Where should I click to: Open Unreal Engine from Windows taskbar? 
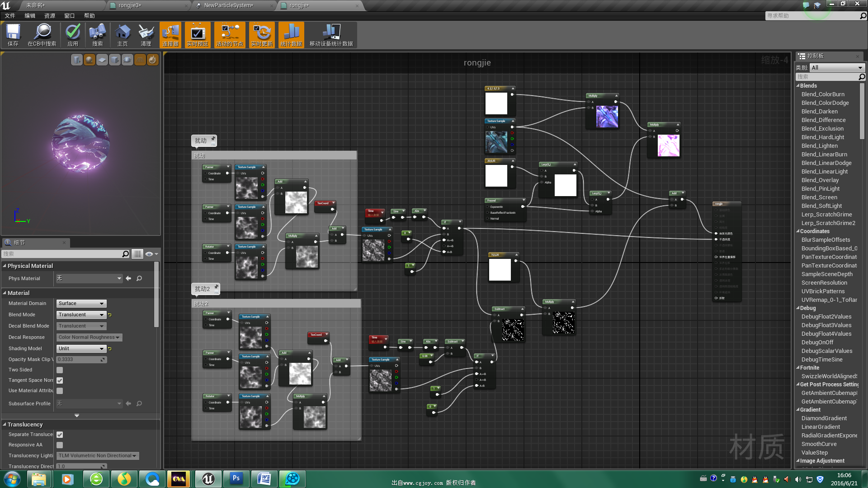[208, 479]
